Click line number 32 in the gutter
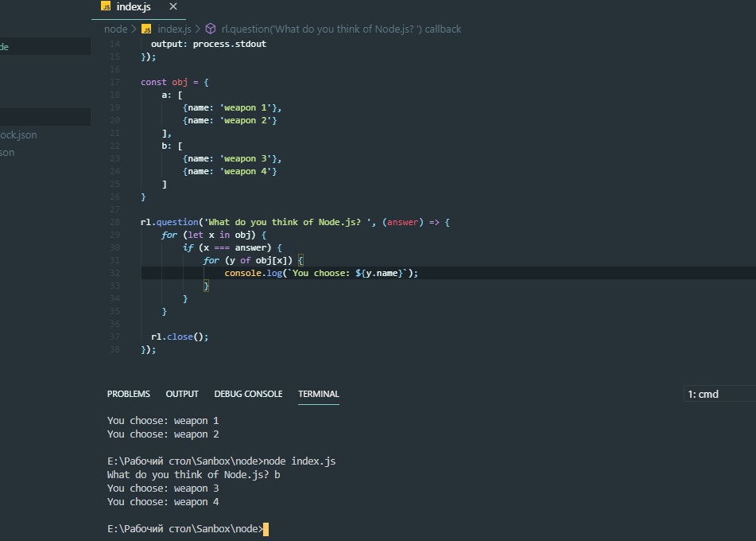 point(114,273)
